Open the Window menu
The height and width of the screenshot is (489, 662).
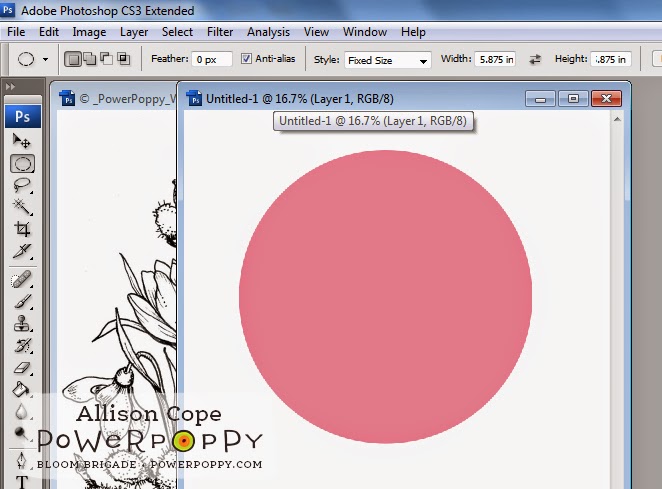pyautogui.click(x=365, y=32)
